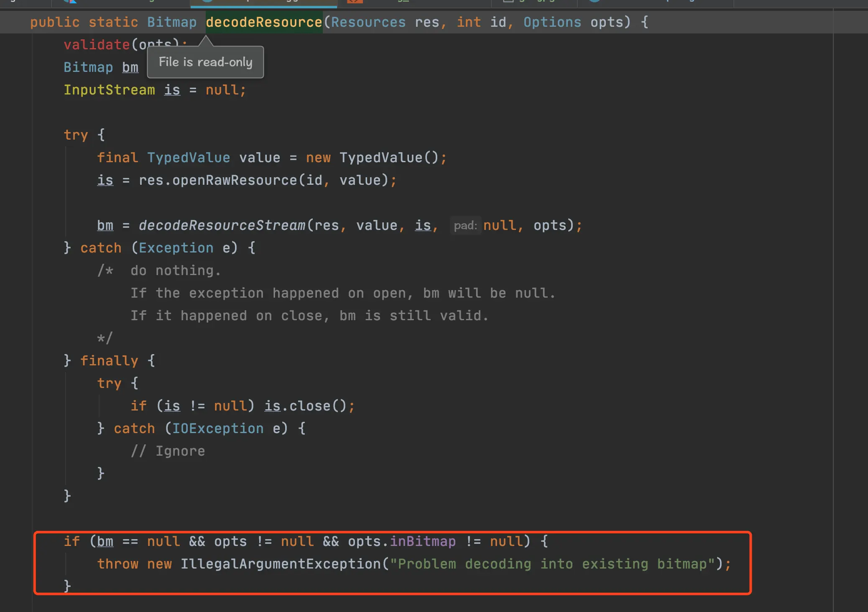Select the active editor tab with blue underline

click(263, 3)
